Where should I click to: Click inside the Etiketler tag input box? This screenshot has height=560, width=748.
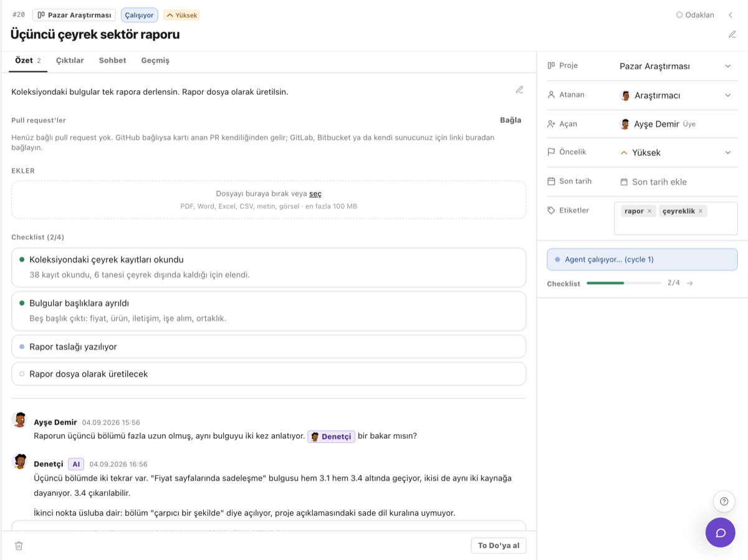pyautogui.click(x=676, y=218)
